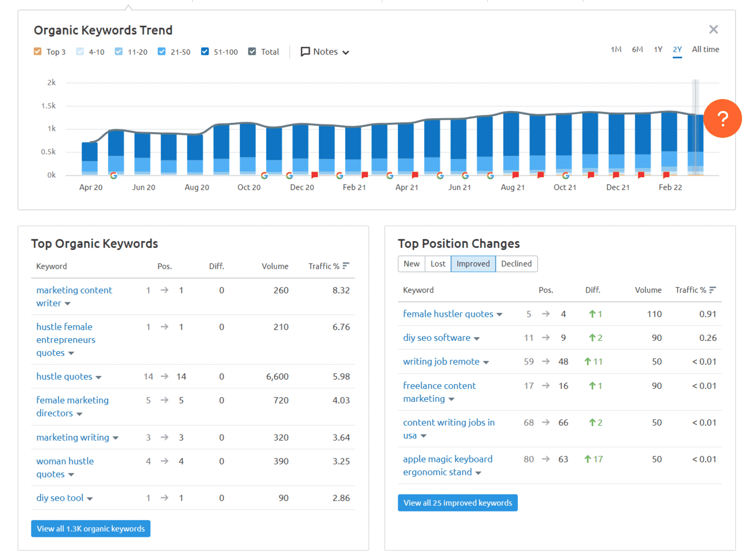Toggle the Total checkbox
The image size is (745, 560).
pos(252,52)
